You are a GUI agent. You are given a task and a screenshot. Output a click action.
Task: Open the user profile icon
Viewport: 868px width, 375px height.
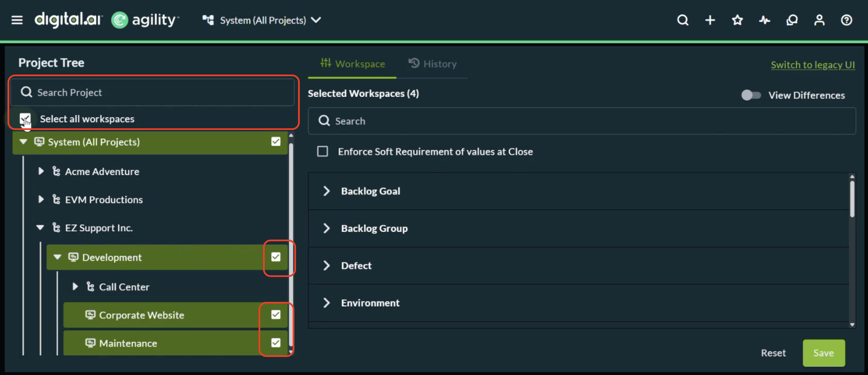819,20
